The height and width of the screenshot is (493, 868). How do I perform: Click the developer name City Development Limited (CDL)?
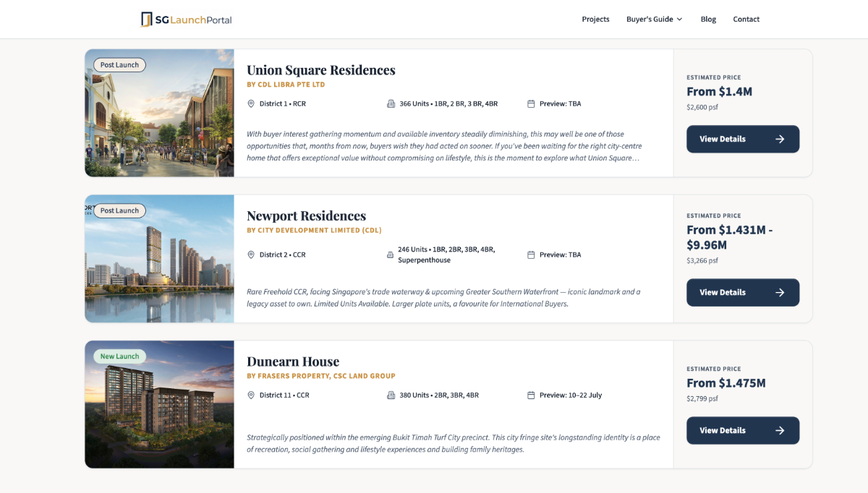click(x=314, y=231)
